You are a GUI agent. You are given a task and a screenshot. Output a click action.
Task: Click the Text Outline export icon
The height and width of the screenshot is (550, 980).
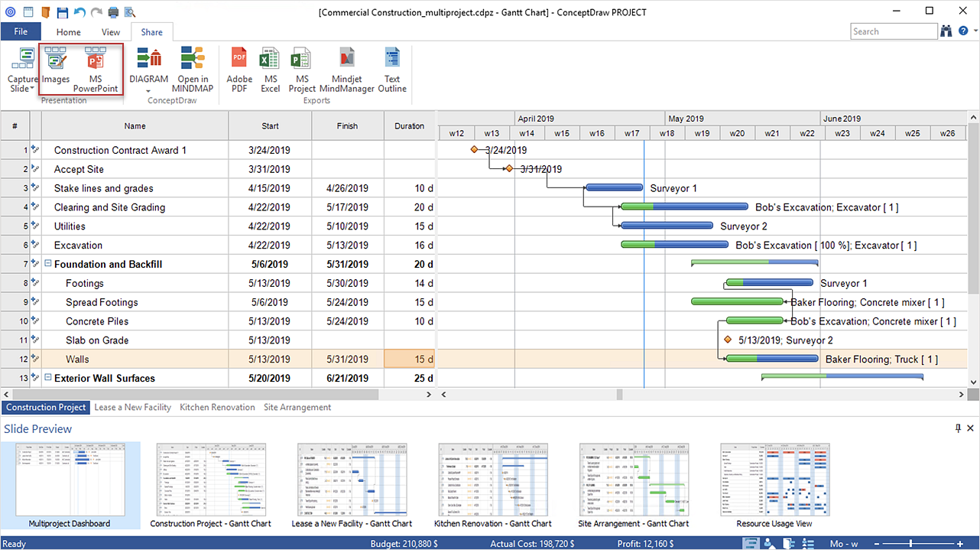coord(392,70)
